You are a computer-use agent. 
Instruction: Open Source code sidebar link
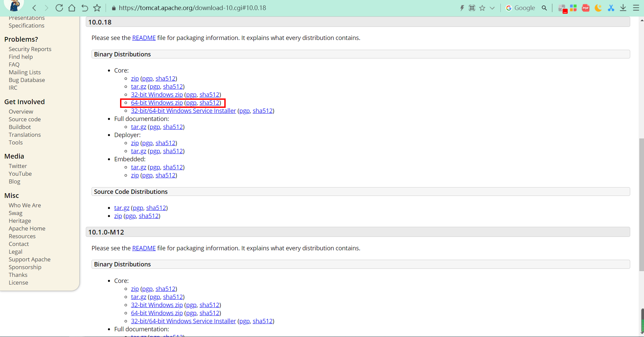click(25, 119)
